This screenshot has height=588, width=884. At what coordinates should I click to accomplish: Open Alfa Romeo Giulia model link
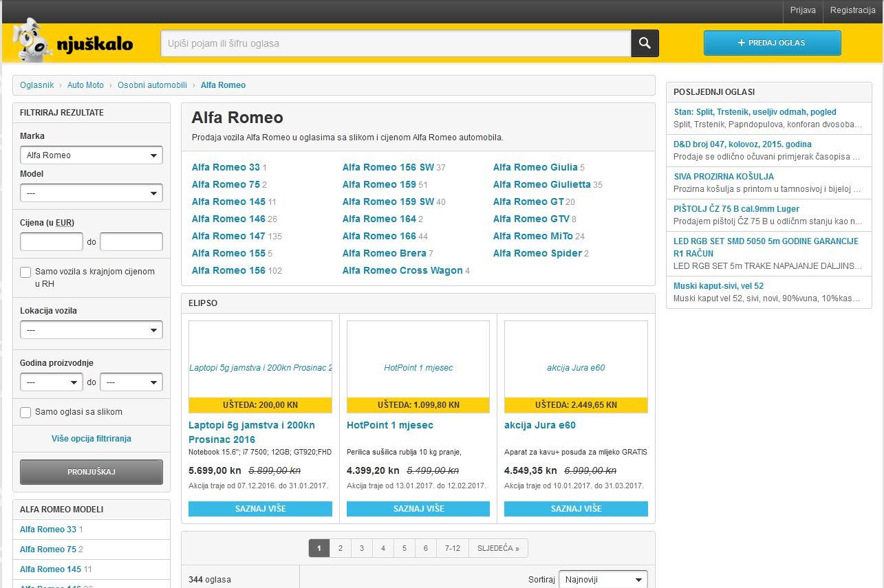tap(535, 167)
